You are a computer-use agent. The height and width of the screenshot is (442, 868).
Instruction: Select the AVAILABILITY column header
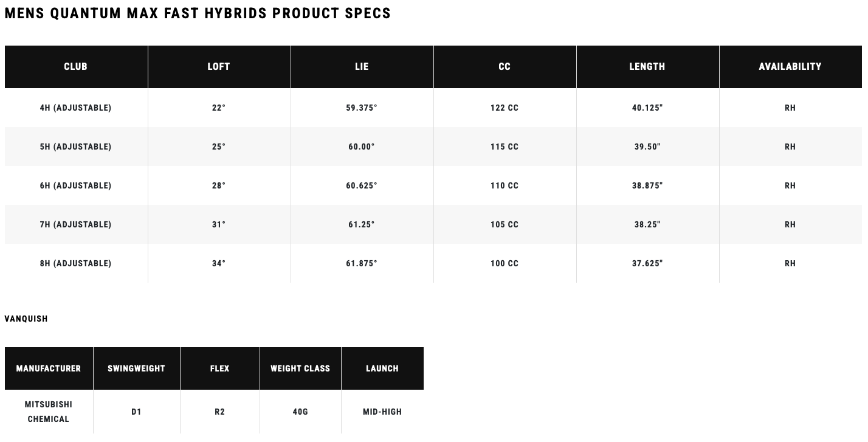coord(790,67)
